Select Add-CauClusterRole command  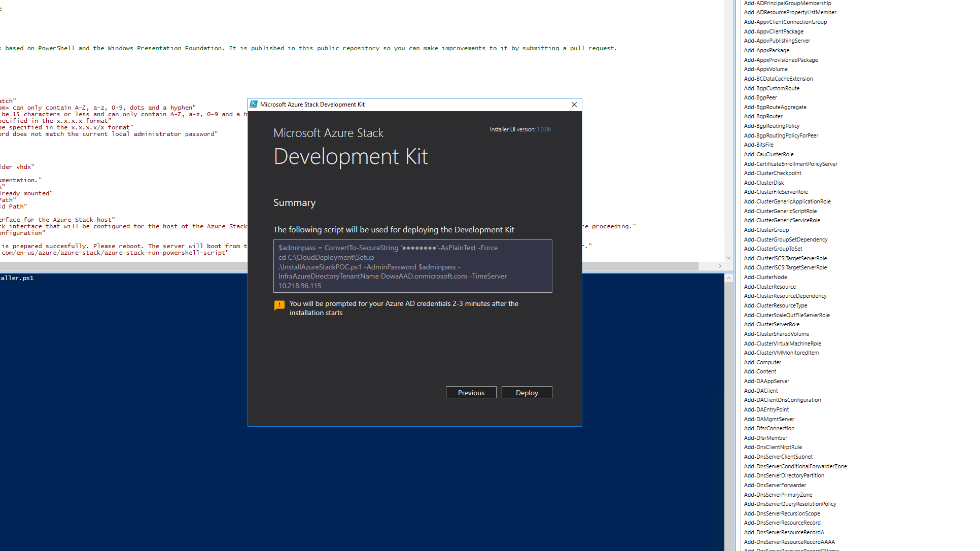pos(768,154)
